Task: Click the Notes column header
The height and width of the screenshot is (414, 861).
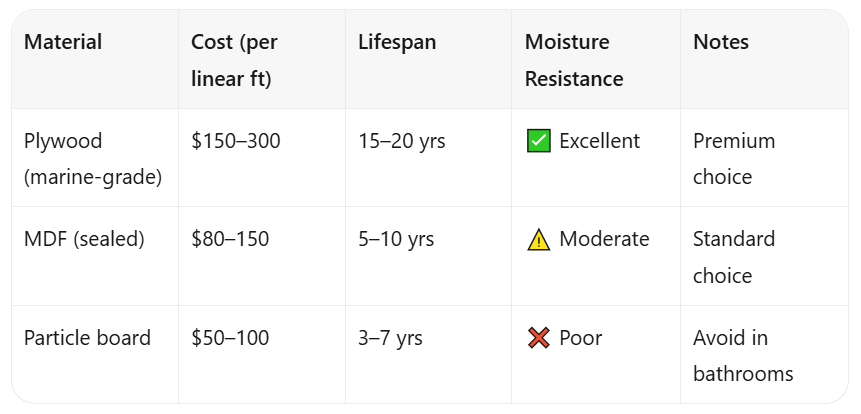Action: click(x=721, y=42)
